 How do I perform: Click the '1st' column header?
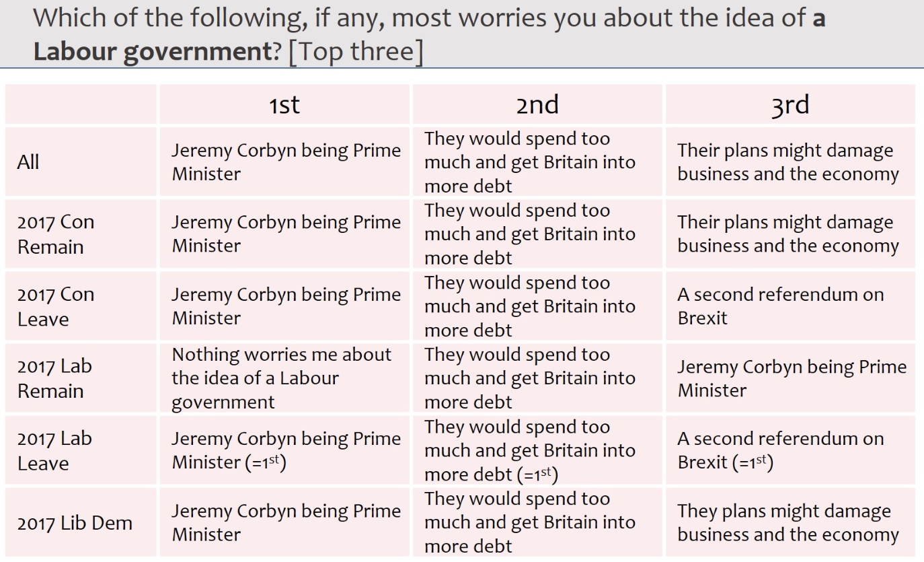point(284,104)
